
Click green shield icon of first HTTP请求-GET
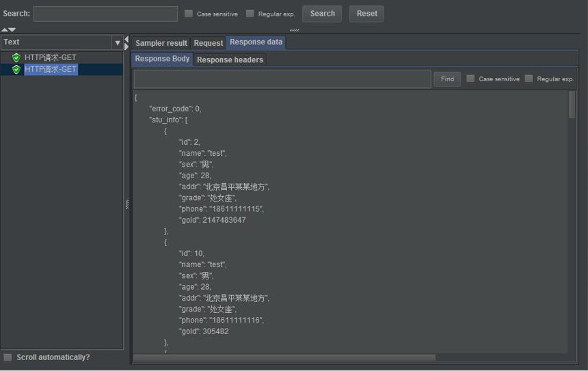click(16, 57)
